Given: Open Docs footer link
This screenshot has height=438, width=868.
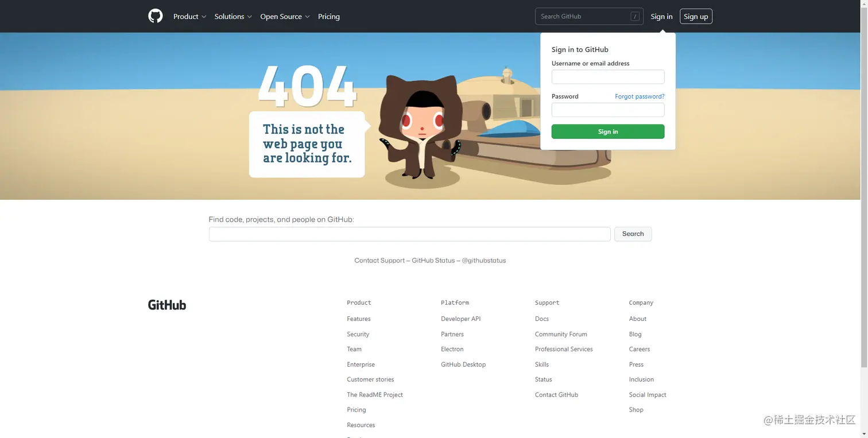Looking at the screenshot, I should pyautogui.click(x=542, y=319).
